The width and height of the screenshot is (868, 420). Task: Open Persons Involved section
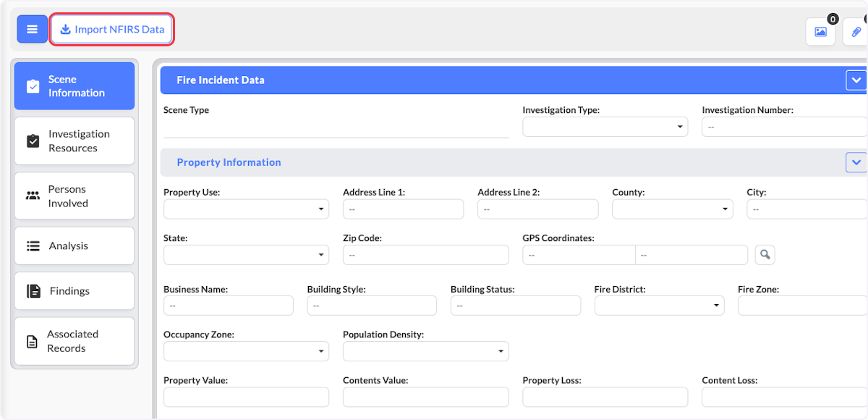(x=75, y=196)
